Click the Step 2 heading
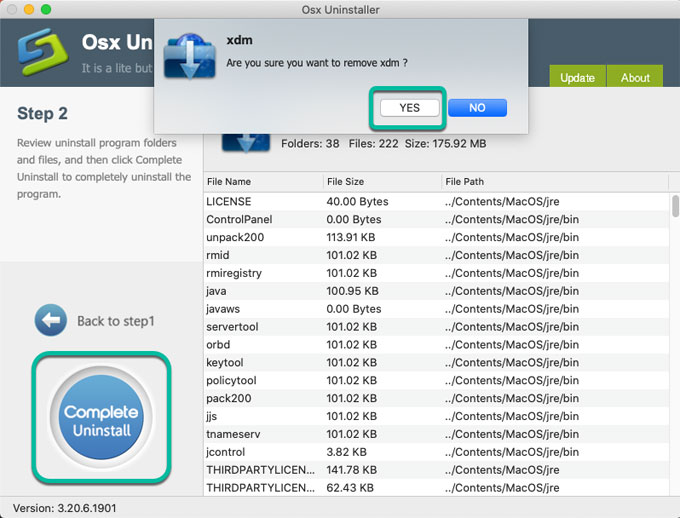The width and height of the screenshot is (680, 518). coord(42,114)
